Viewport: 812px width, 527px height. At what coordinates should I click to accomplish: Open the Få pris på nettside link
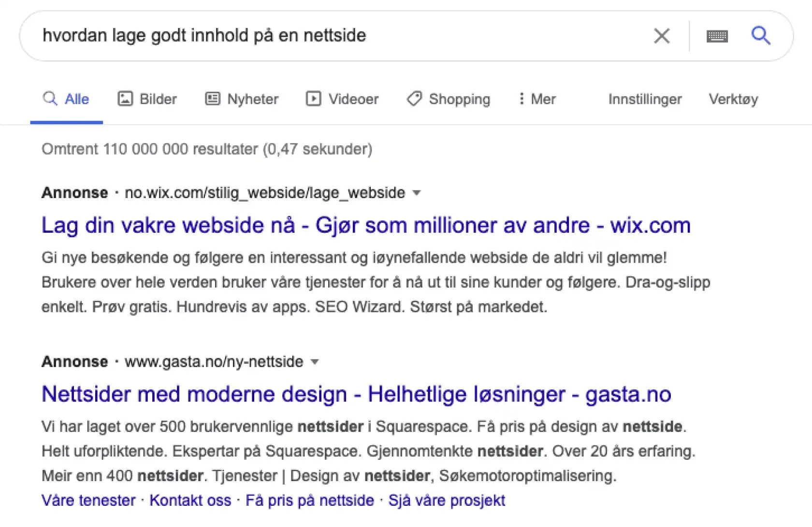pos(309,500)
